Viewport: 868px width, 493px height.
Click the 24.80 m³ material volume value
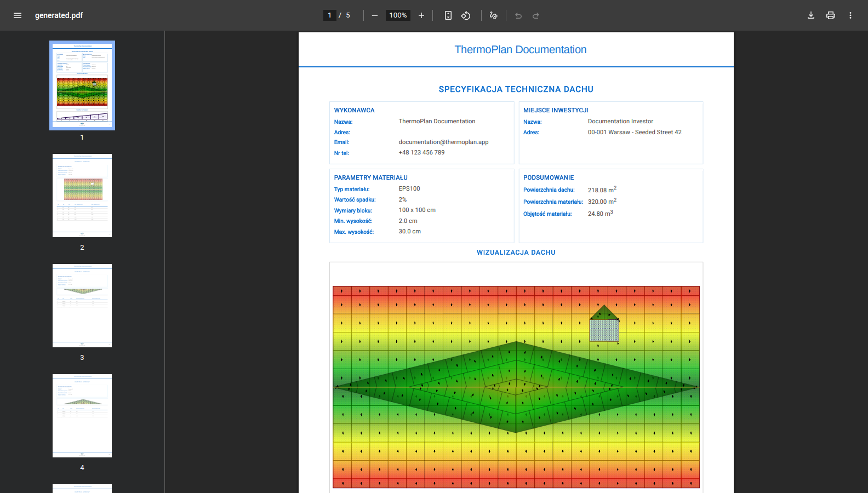(601, 214)
